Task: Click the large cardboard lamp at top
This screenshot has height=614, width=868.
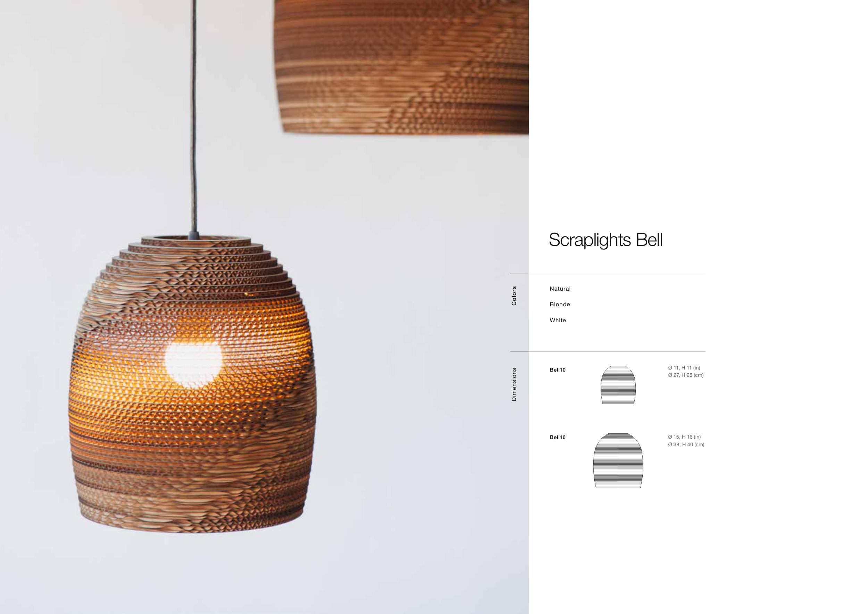Action: coord(401,67)
